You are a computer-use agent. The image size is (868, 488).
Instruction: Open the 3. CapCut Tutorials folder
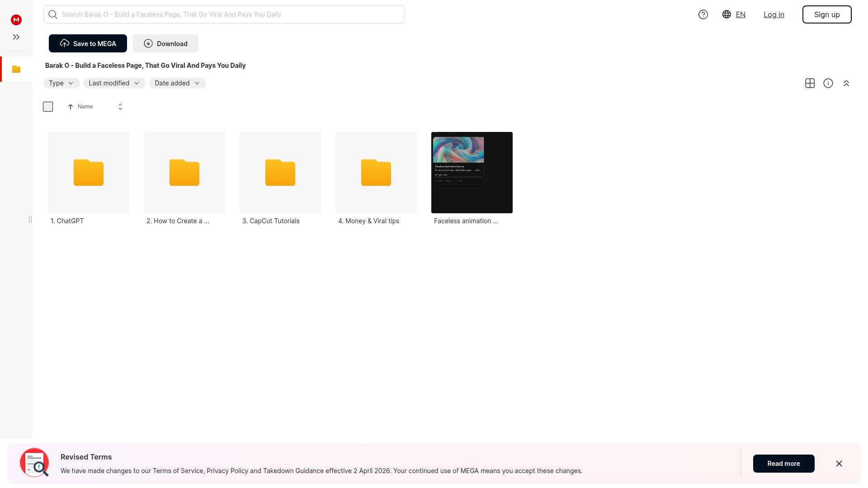[x=280, y=173]
